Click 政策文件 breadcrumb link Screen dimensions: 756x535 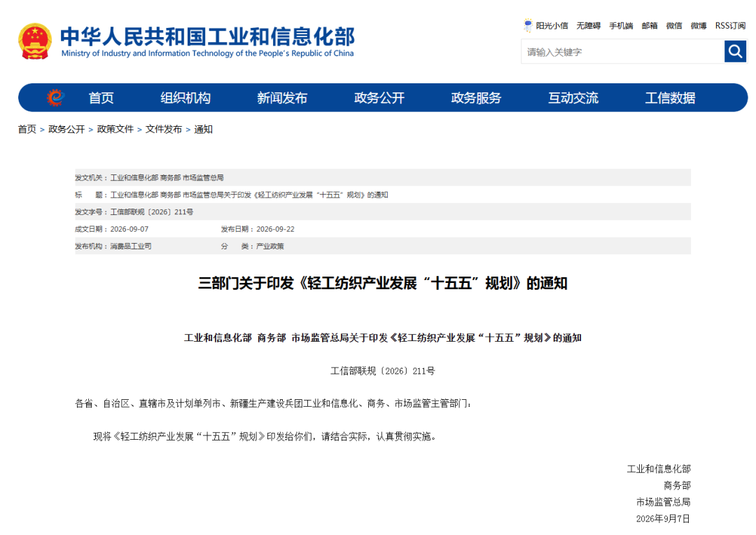(x=115, y=130)
